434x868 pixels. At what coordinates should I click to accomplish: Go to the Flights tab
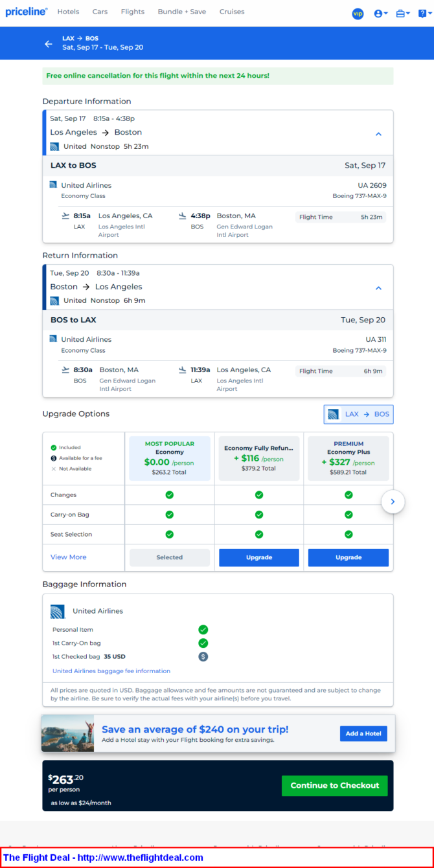(x=133, y=12)
